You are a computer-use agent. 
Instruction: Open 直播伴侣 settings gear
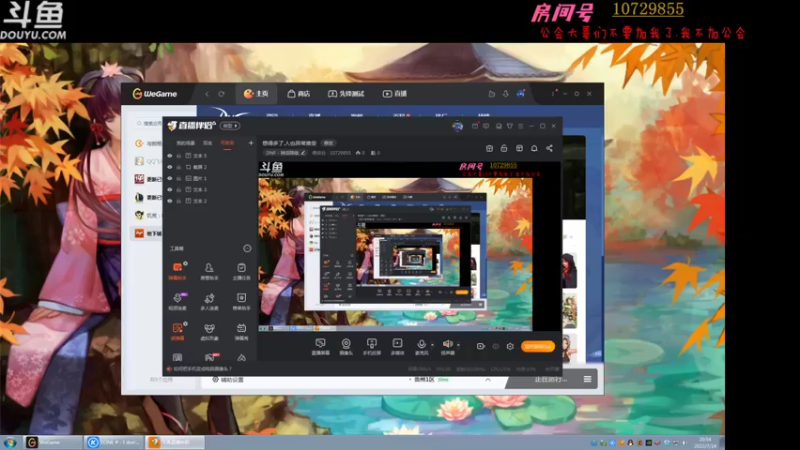click(x=510, y=346)
